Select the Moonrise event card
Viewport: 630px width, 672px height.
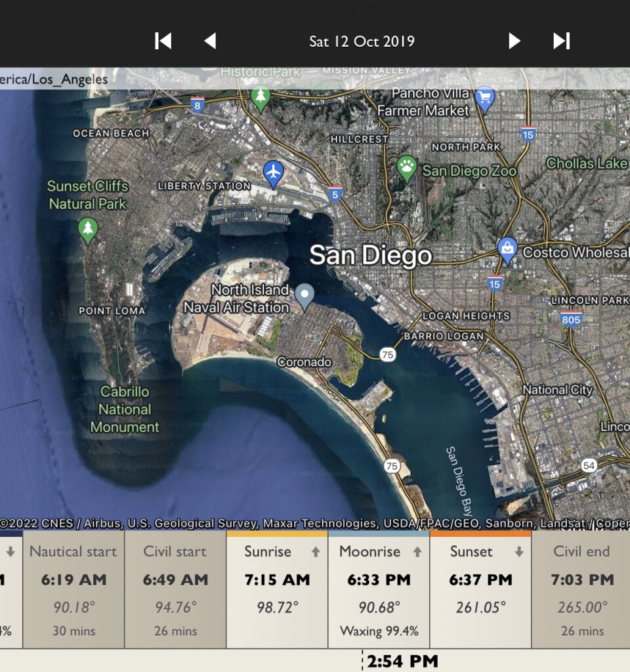point(379,589)
